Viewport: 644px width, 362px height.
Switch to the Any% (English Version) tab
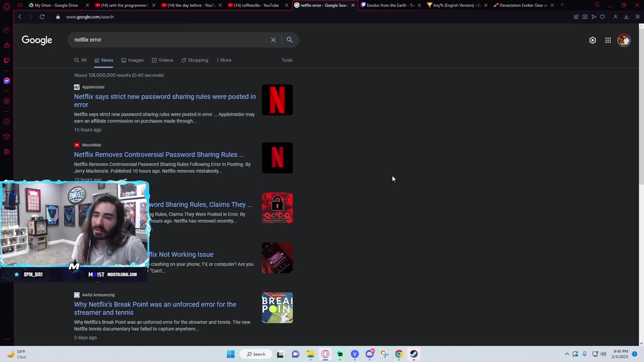456,5
